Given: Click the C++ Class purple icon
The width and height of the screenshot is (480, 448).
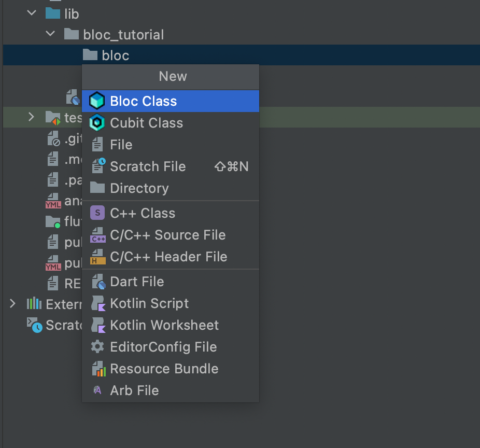Looking at the screenshot, I should (97, 213).
